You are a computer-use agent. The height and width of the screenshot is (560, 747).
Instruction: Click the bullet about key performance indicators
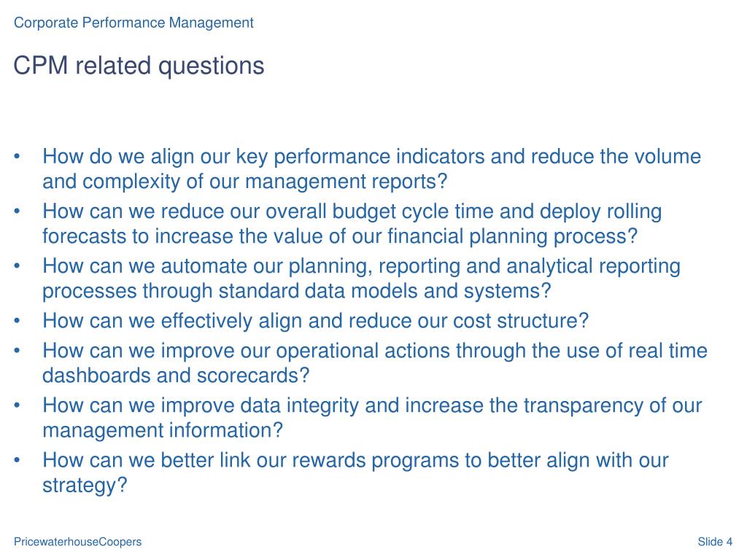point(371,169)
